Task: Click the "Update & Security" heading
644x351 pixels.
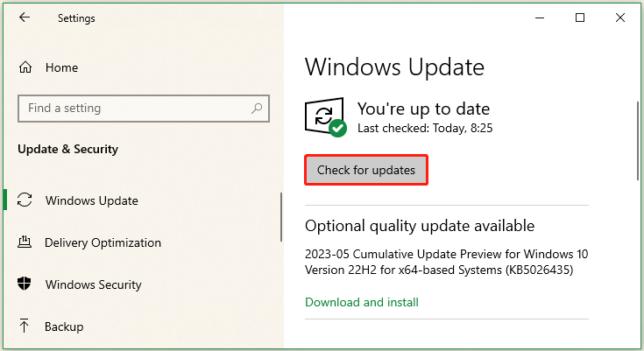Action: point(67,149)
